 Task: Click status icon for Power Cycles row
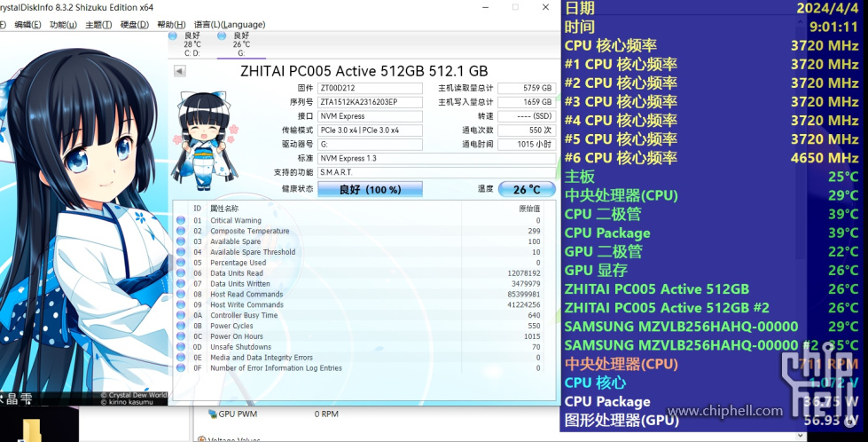(181, 326)
